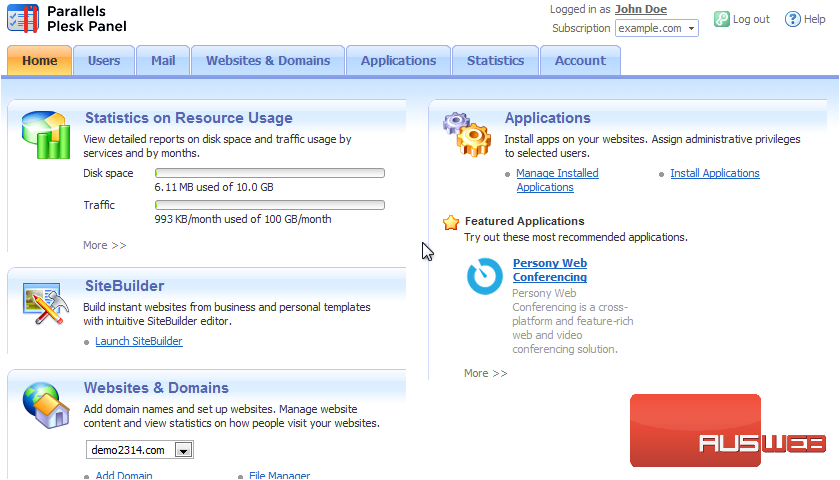Switch to the Mail tab
840x480 pixels.
pyautogui.click(x=163, y=61)
